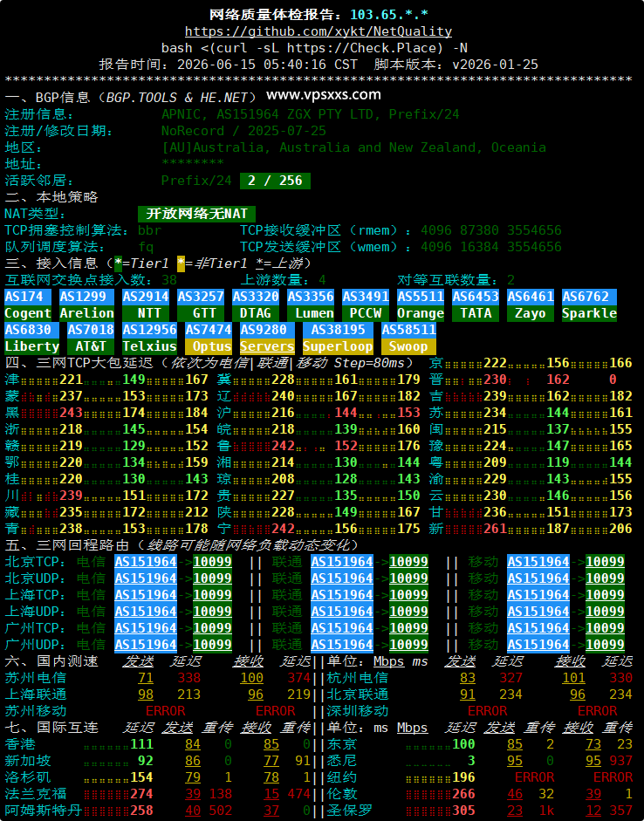Viewport: 644px width, 821px height.
Task: Click the wmem value 4096 16384 3554656
Action: (491, 247)
